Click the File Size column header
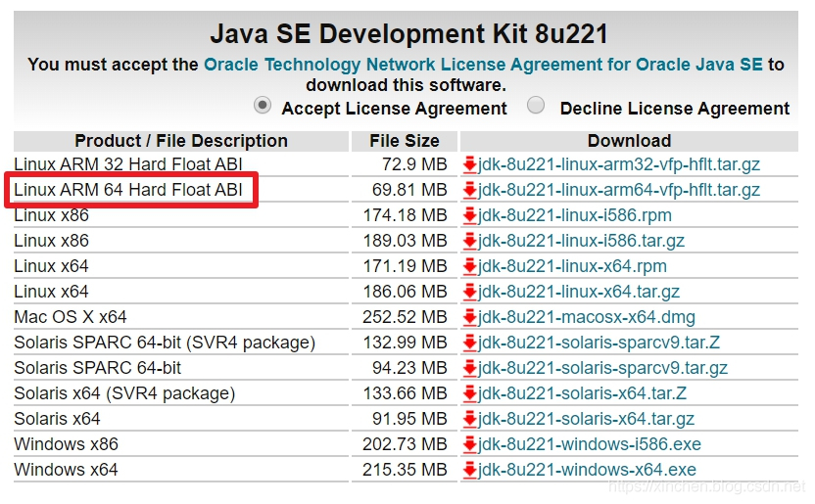 405,141
